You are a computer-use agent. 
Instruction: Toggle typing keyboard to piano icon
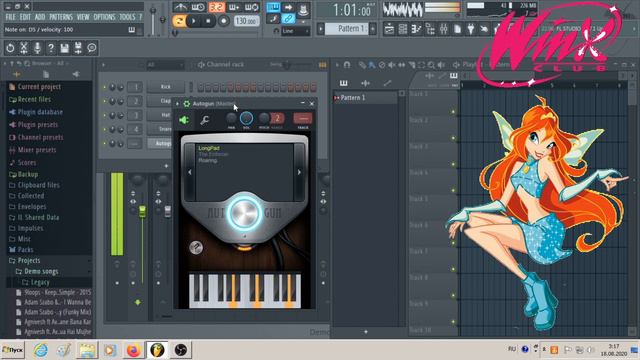click(273, 7)
